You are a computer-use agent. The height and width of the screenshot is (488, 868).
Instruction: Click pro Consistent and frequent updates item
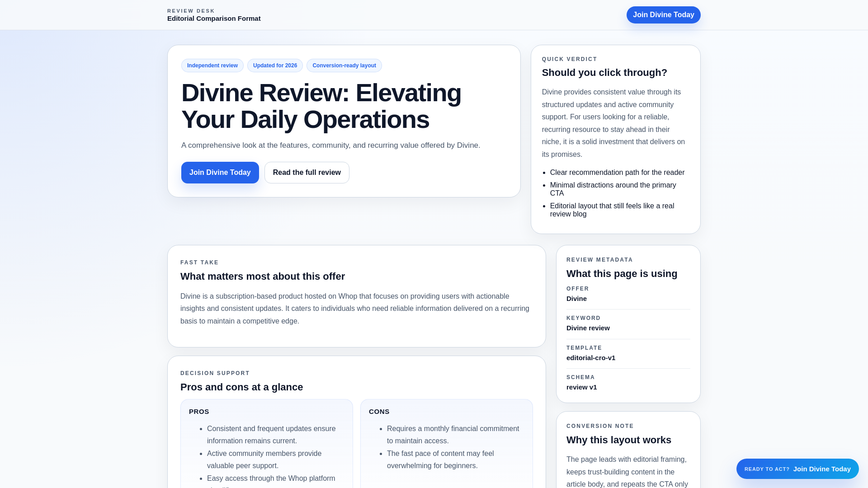[271, 435]
